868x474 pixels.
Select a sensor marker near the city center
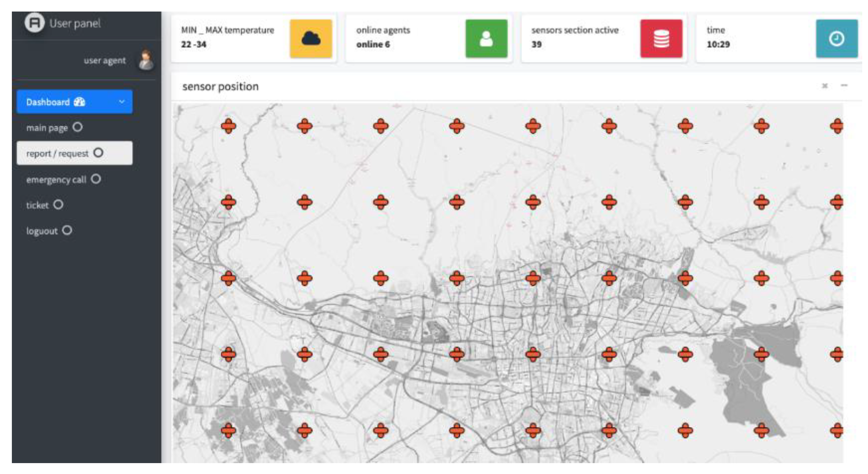pyautogui.click(x=532, y=354)
